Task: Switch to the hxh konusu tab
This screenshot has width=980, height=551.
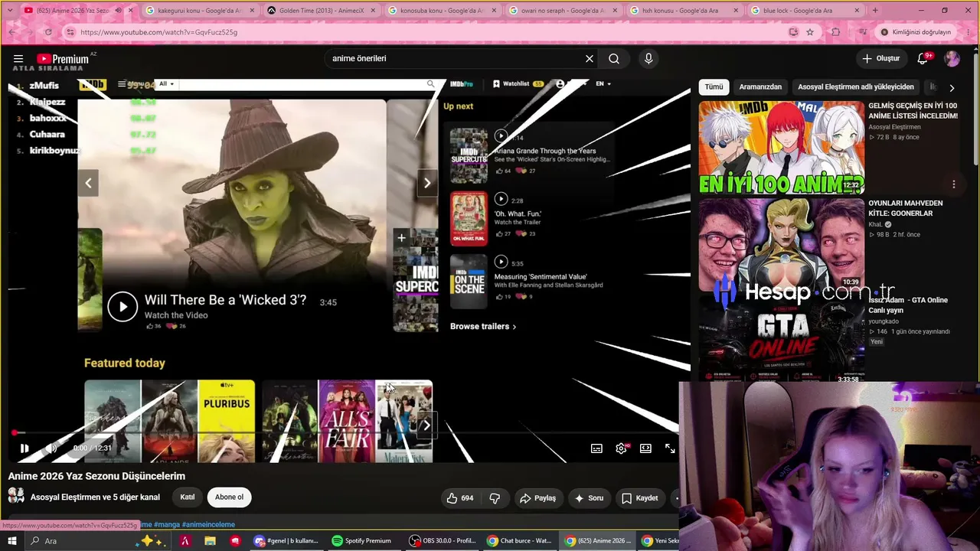Action: [x=683, y=11]
